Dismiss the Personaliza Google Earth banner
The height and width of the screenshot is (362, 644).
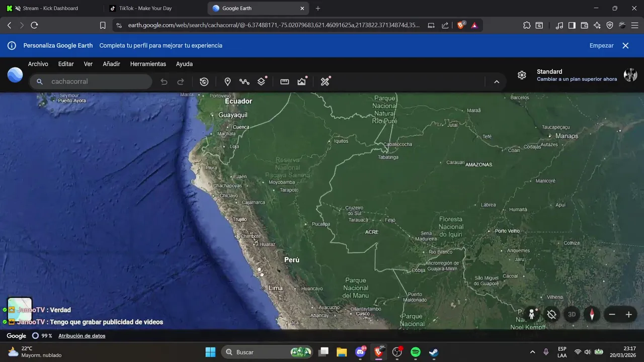coord(625,45)
